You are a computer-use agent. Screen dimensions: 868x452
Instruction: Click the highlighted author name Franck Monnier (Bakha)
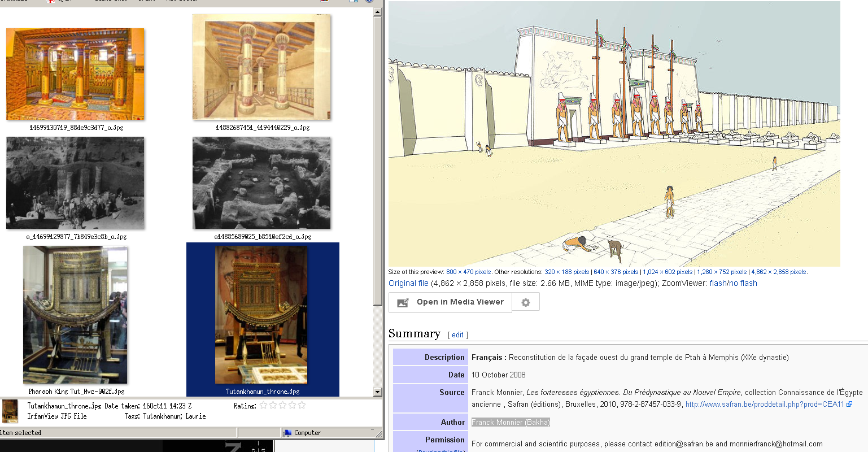[511, 422]
